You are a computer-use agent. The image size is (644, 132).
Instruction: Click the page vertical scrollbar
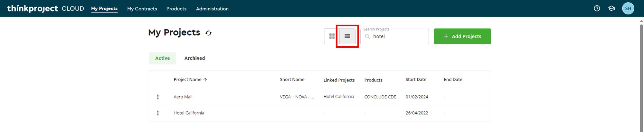[641, 77]
